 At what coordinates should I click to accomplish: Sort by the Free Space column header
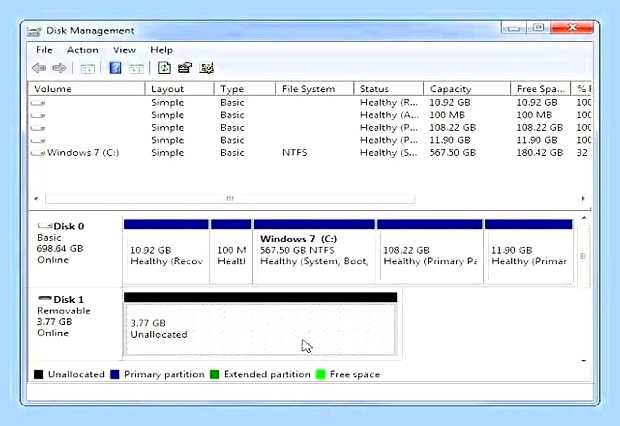[x=541, y=89]
